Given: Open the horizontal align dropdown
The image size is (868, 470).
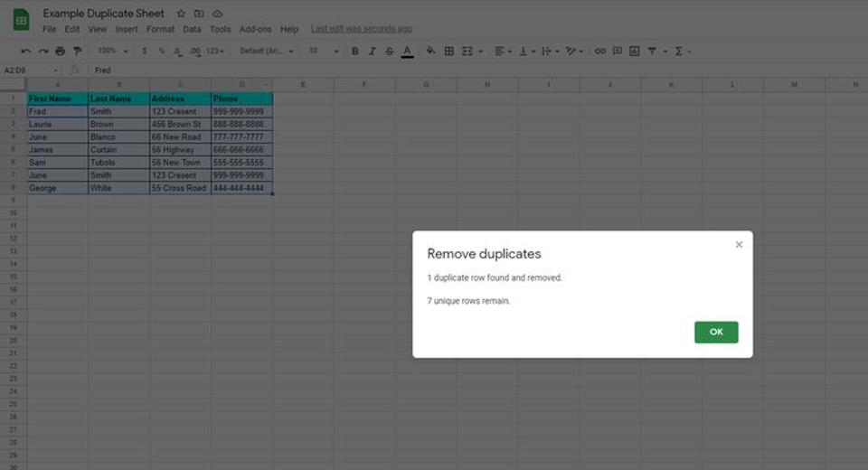Looking at the screenshot, I should (x=503, y=51).
